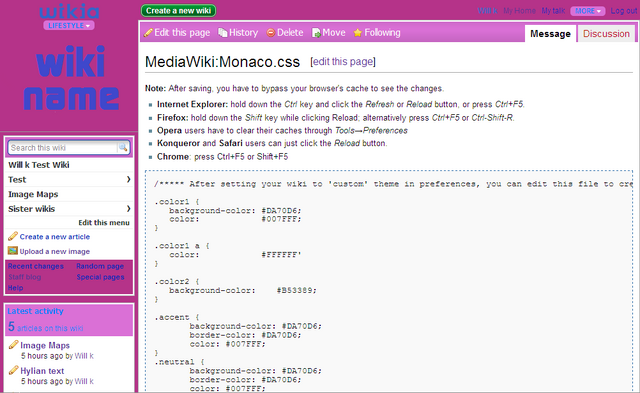
Task: Switch to the Message tab
Action: [550, 33]
